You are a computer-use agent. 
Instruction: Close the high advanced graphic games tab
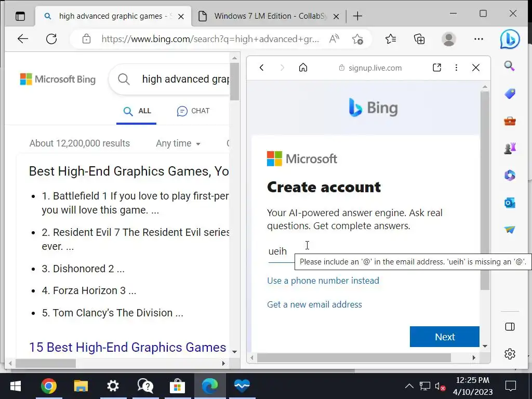181,16
